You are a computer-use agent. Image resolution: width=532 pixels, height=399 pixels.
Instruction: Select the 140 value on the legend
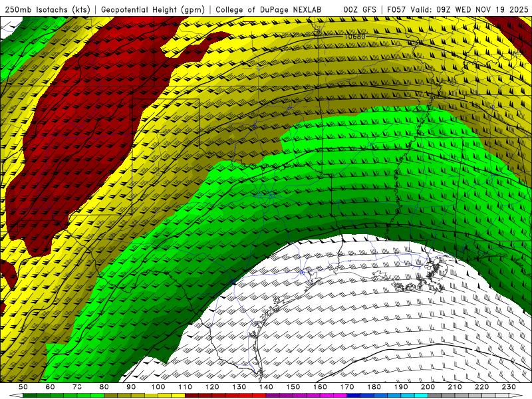[x=266, y=387]
